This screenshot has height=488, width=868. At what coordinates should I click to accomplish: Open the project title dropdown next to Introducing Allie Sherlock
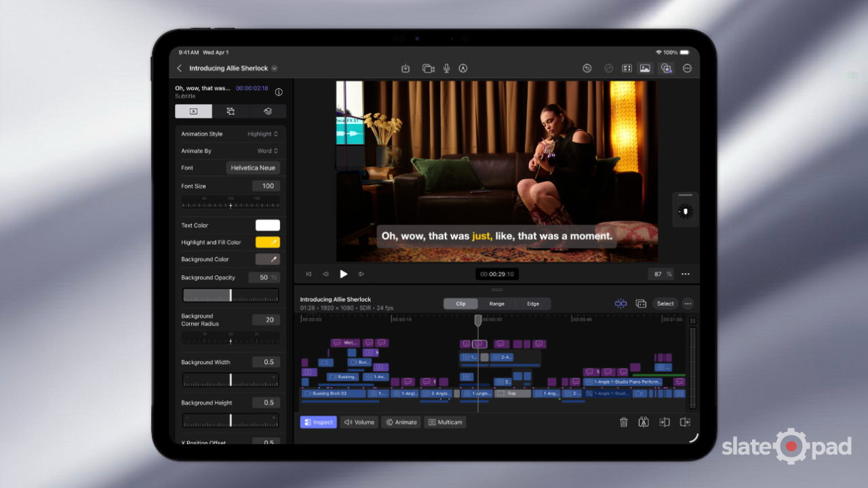pyautogui.click(x=275, y=68)
